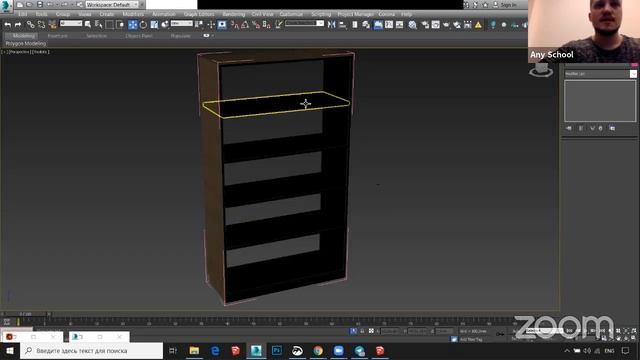Click the yellow highlighted top shelf
This screenshot has height=360, width=640.
(x=276, y=104)
